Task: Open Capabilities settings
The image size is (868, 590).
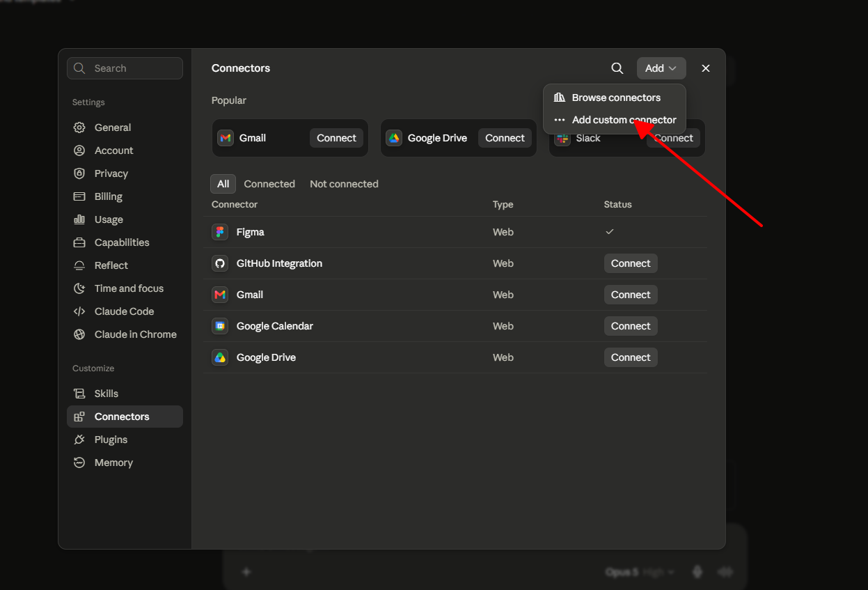Action: click(x=125, y=242)
